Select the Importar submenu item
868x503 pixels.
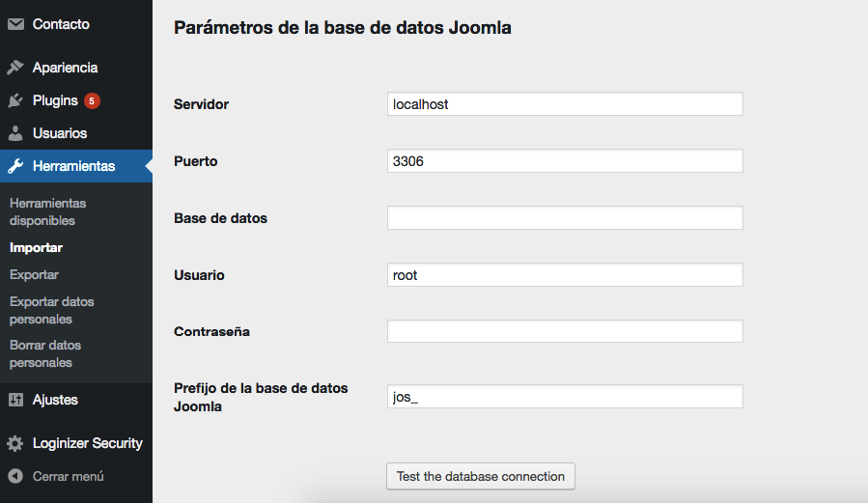click(36, 247)
